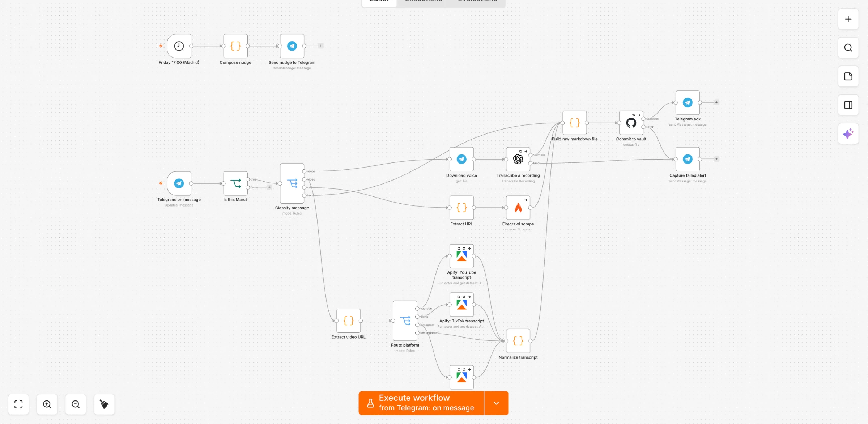Add a sticky note
Viewport: 868px width, 424px height.
coord(848,76)
